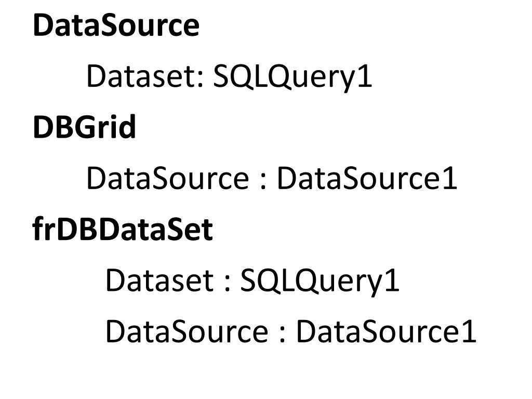Click the colon right after the first Dataset
This screenshot has height=399, width=532.
pos(200,80)
